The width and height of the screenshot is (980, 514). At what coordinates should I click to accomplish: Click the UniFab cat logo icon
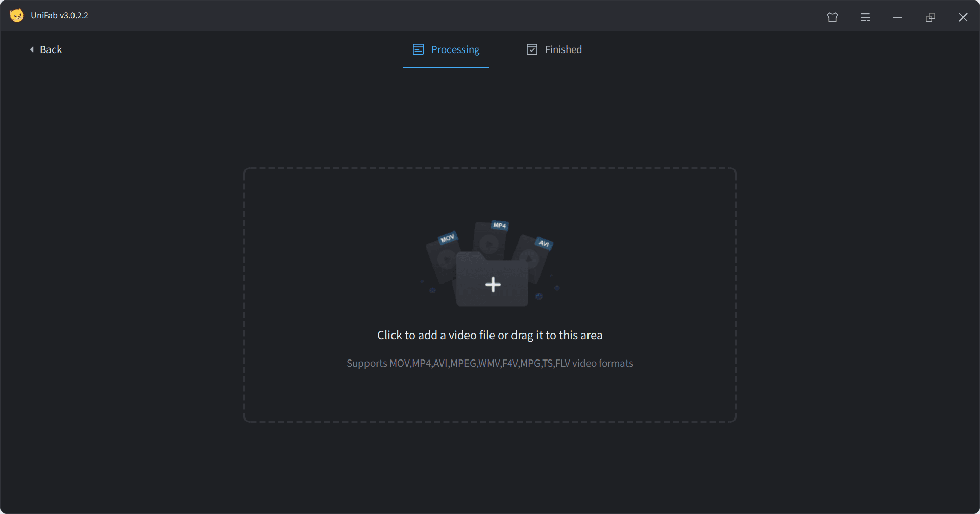pos(17,15)
